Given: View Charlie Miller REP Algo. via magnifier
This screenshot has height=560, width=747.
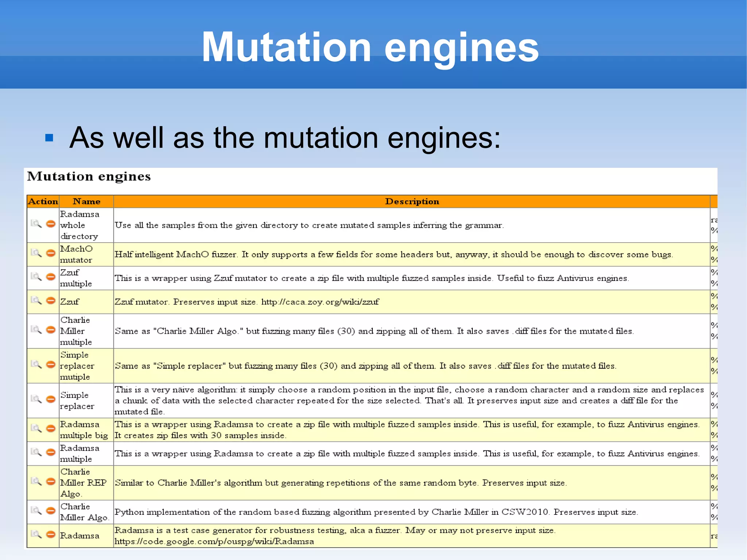Looking at the screenshot, I should point(36,482).
